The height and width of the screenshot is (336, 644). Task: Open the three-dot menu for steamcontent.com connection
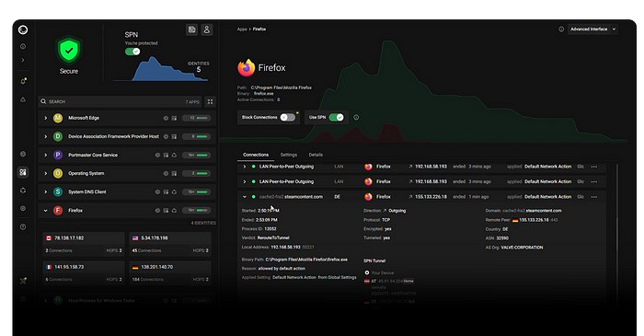click(594, 197)
